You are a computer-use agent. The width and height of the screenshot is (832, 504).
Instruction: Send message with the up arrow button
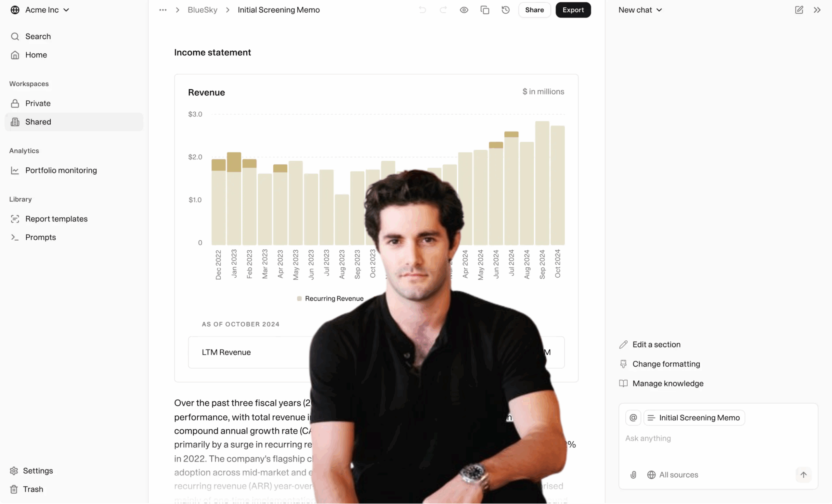pyautogui.click(x=803, y=475)
